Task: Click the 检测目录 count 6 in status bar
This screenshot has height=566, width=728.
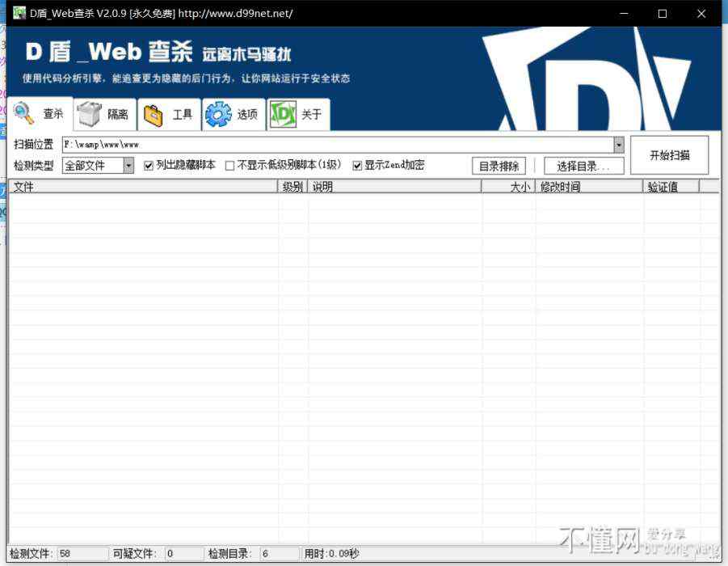Action: (x=280, y=553)
